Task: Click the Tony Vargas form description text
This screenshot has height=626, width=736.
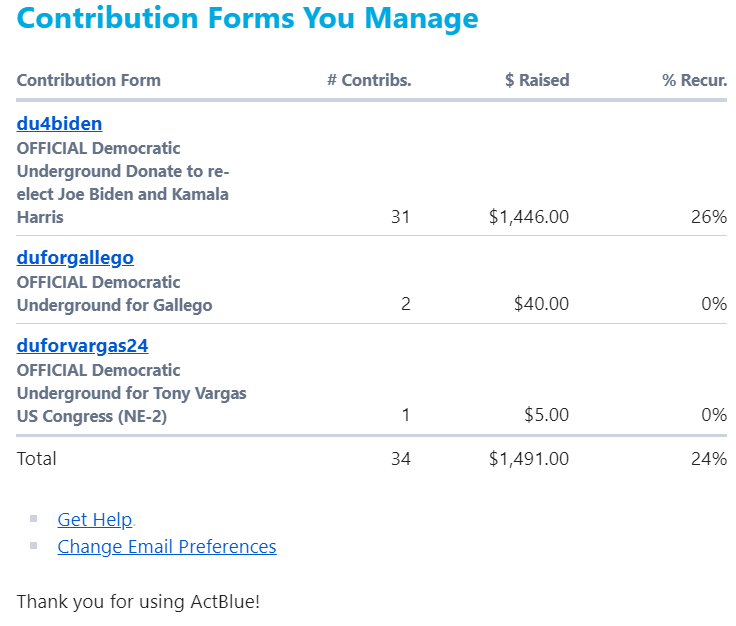Action: click(131, 393)
